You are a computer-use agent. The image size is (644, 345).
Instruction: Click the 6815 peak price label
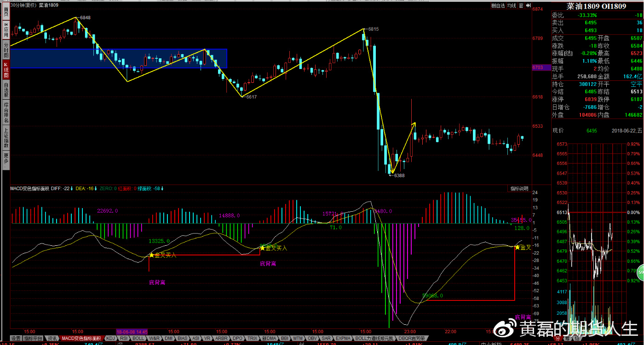pyautogui.click(x=373, y=29)
